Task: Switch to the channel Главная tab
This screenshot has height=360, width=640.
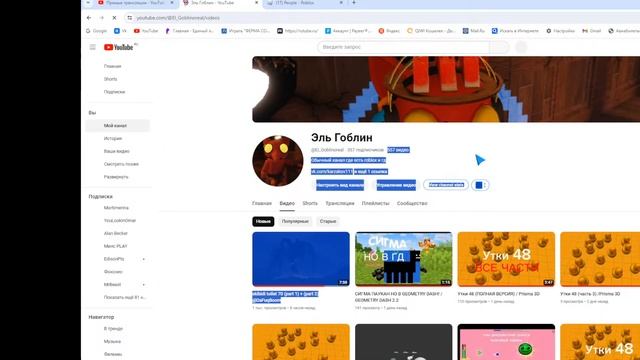Action: pos(262,203)
